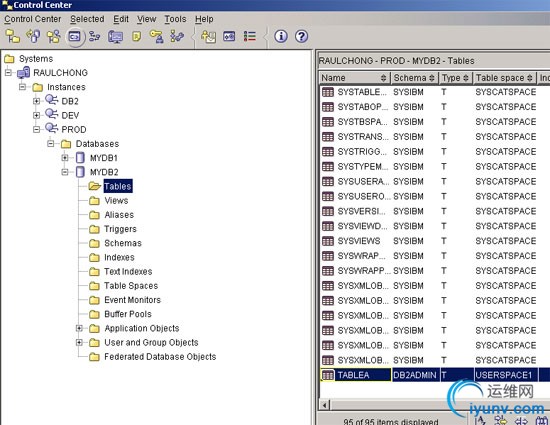Expand the DEV instance node
550x425 pixels.
point(36,115)
